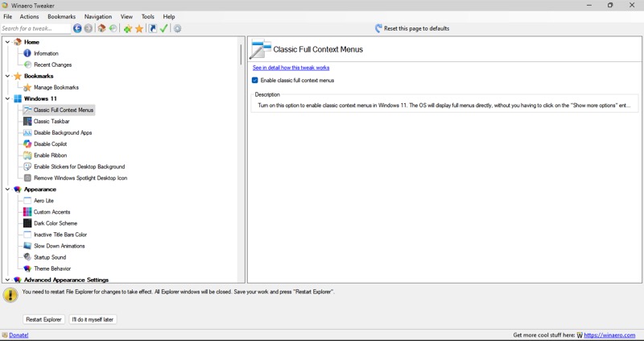644x341 pixels.
Task: Select the Dark Color Scheme label
Action: point(56,223)
